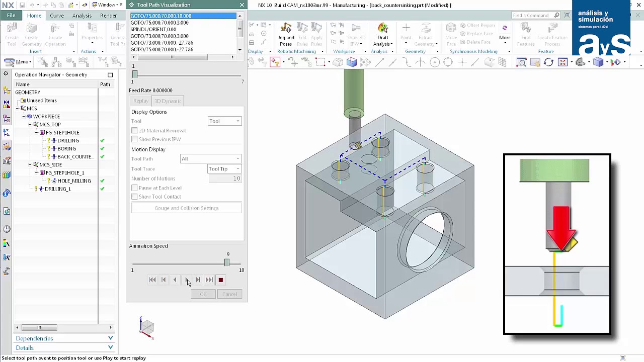The width and height of the screenshot is (644, 362).
Task: Click the Jog and Poses robot icon
Action: point(286,28)
